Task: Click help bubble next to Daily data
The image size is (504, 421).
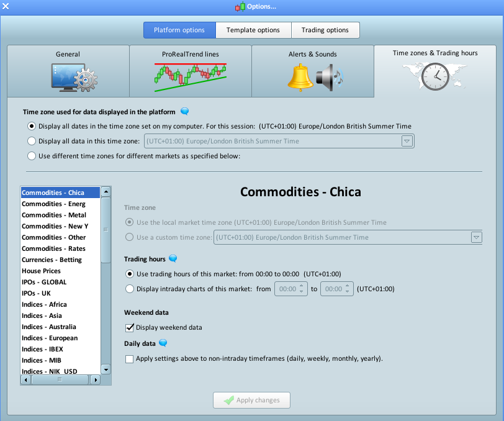Action: [x=163, y=343]
